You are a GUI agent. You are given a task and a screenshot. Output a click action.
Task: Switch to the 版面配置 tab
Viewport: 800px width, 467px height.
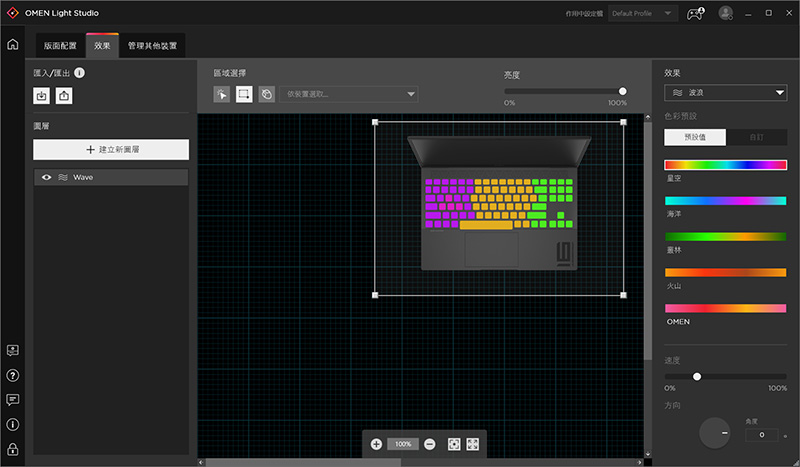coord(60,45)
